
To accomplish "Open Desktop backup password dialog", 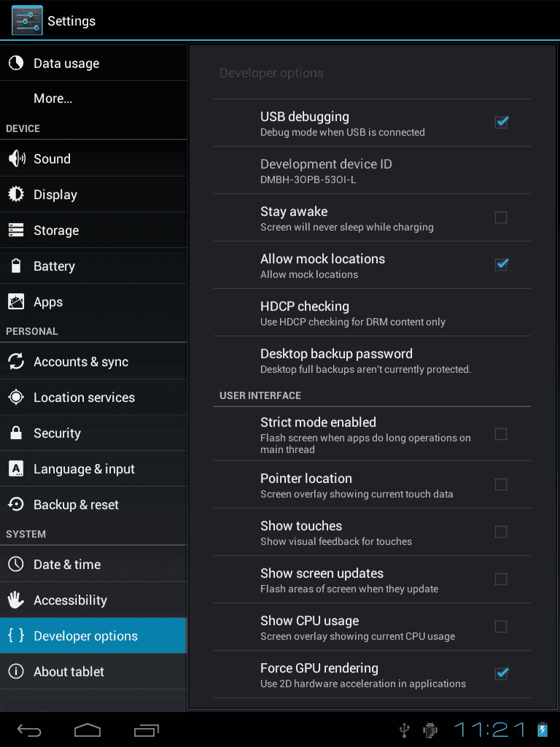I will pos(372,360).
